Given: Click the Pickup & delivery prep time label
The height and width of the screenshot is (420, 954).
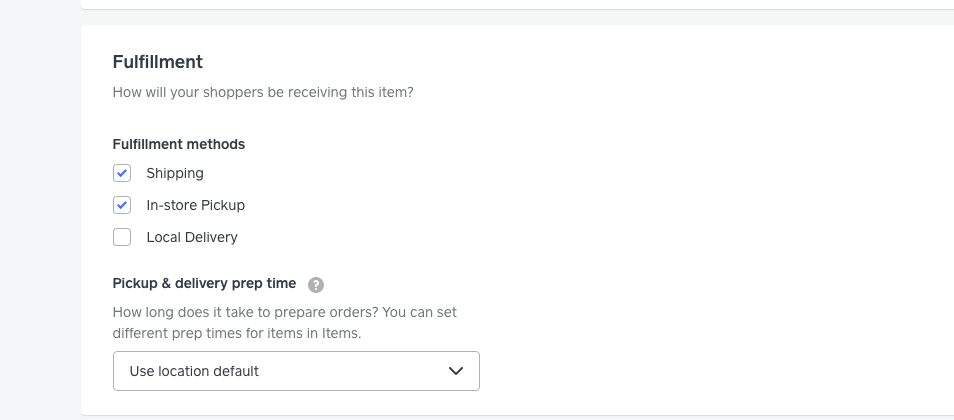Looking at the screenshot, I should pyautogui.click(x=204, y=284).
